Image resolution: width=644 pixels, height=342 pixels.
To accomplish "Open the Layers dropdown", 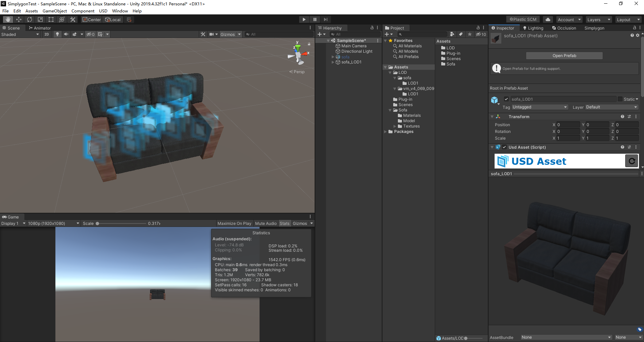I will pos(599,19).
